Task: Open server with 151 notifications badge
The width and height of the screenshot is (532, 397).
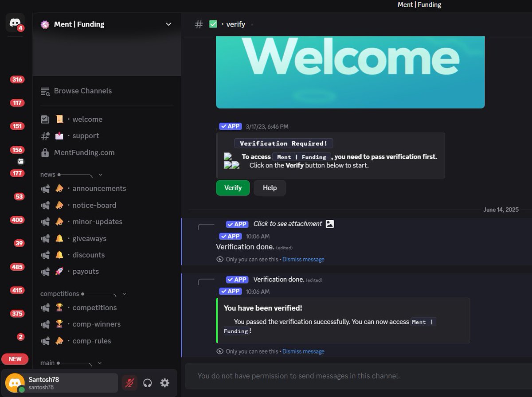Action: (17, 126)
